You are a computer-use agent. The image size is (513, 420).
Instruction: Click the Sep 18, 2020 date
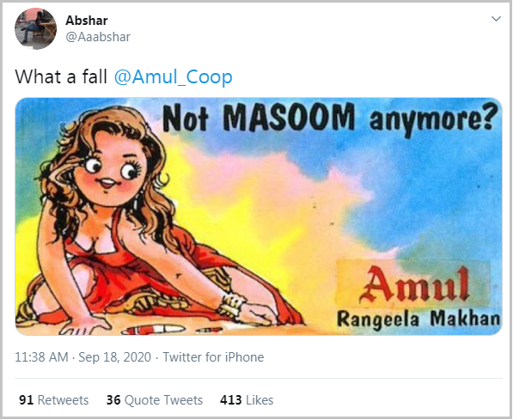coord(115,357)
